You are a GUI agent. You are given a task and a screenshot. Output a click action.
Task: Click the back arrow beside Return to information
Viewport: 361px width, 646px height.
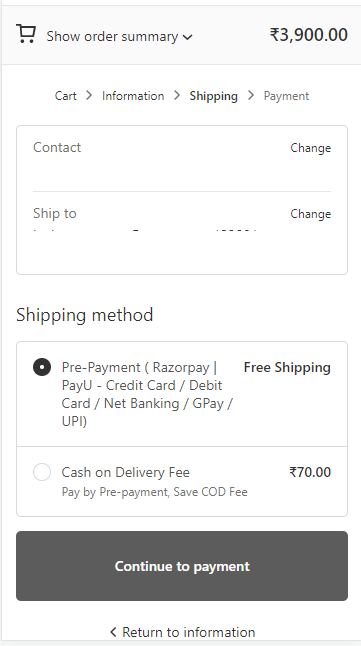114,632
